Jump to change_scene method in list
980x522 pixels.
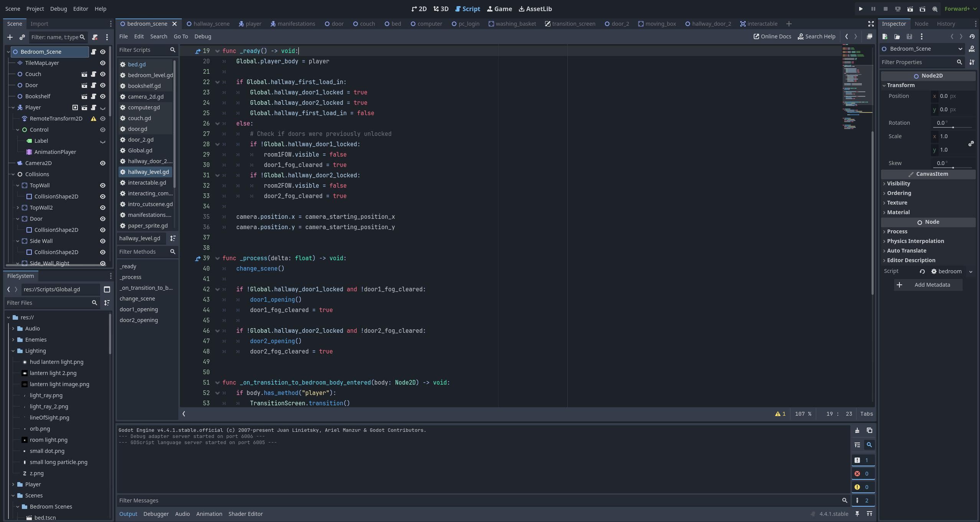(137, 299)
